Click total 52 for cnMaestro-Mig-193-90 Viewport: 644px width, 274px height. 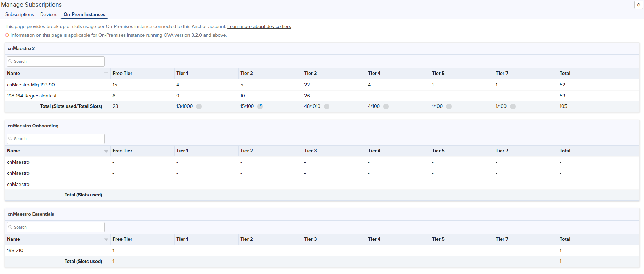point(562,85)
